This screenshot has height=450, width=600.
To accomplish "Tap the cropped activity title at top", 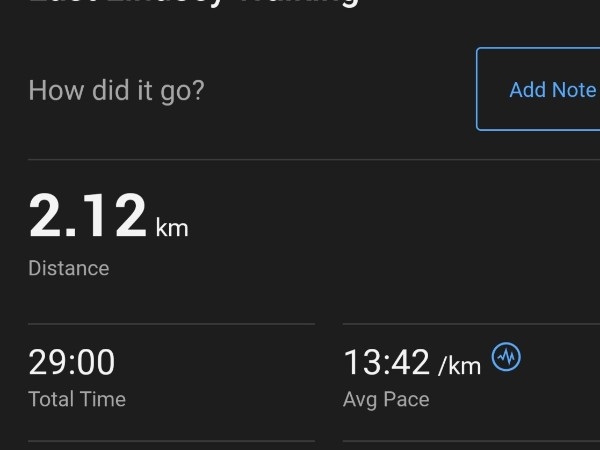I will coord(194,4).
